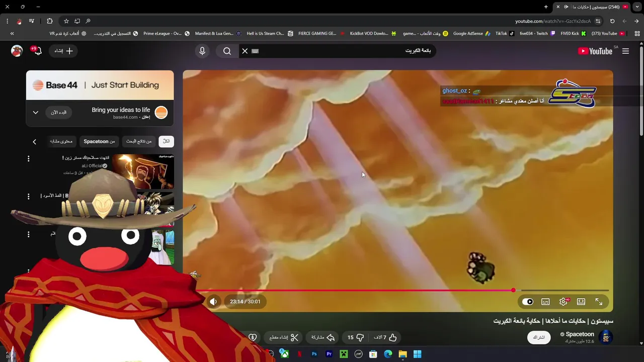Open Microsoft Edge from the taskbar
This screenshot has width=644, height=362.
(x=388, y=354)
